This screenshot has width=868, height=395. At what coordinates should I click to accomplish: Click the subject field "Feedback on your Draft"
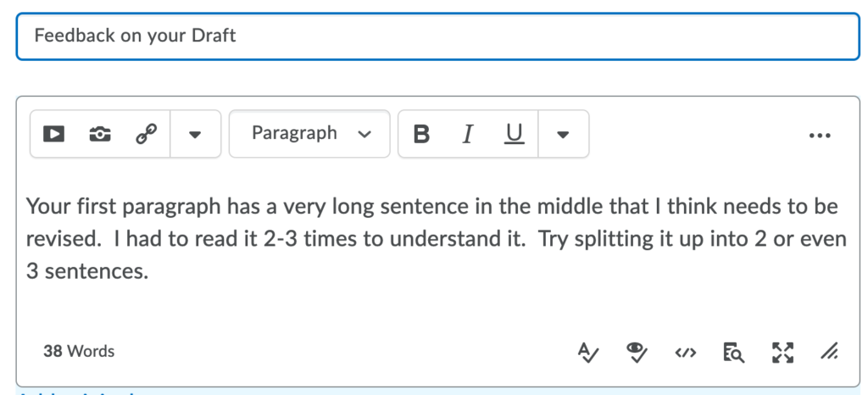[438, 36]
